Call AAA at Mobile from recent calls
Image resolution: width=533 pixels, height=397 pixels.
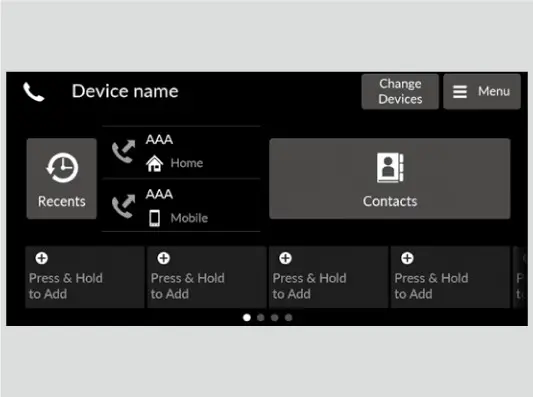coord(181,205)
